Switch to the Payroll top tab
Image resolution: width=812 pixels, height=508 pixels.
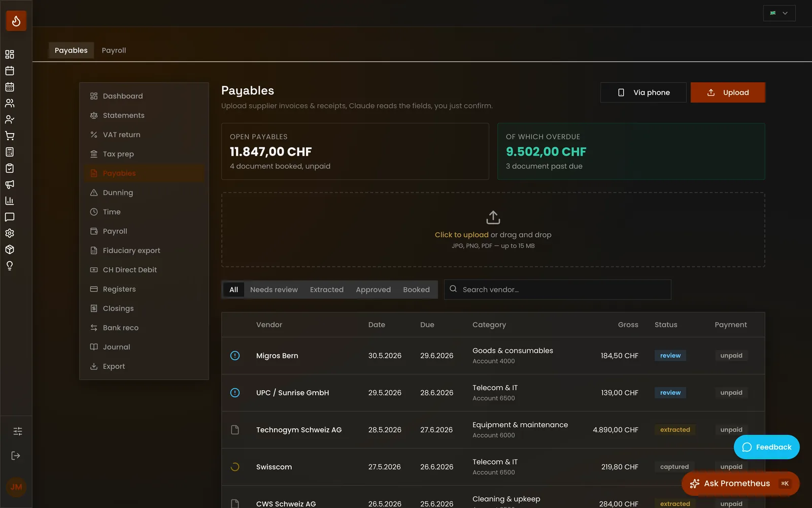[114, 50]
